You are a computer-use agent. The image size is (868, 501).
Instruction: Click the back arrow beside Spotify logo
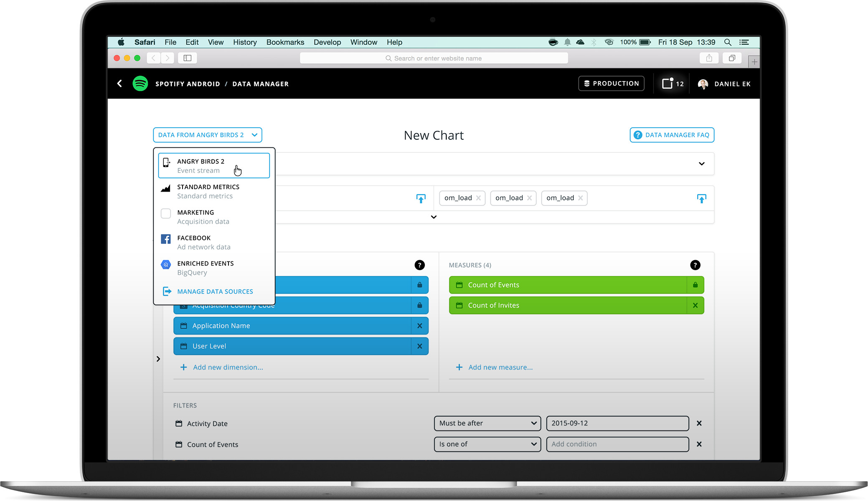point(119,83)
